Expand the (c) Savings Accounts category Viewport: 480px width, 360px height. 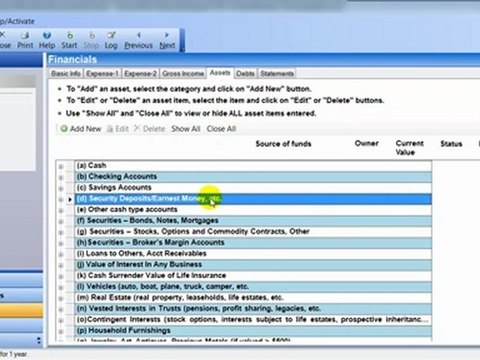(61, 188)
